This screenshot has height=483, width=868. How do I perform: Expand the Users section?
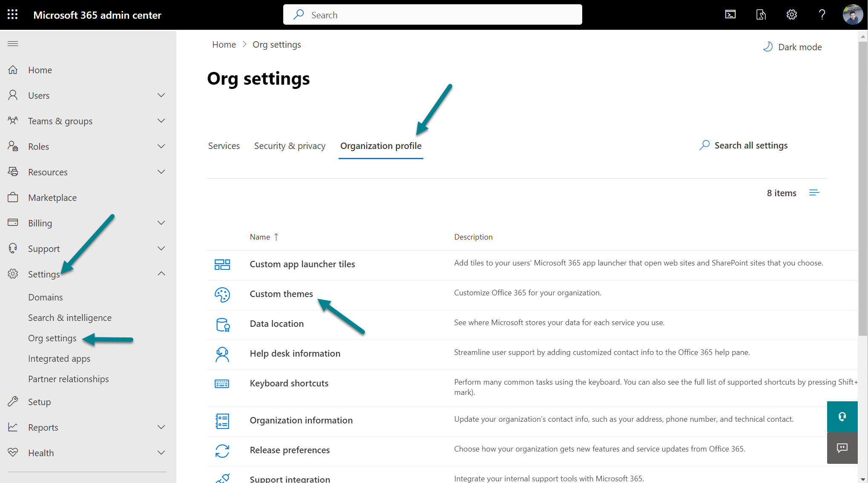coord(161,95)
